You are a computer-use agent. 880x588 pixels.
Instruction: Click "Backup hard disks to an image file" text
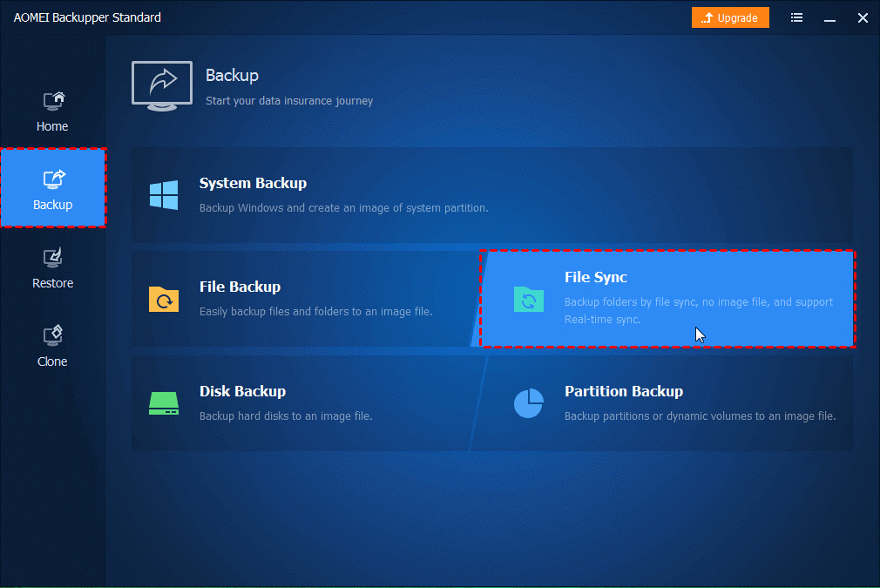point(286,416)
